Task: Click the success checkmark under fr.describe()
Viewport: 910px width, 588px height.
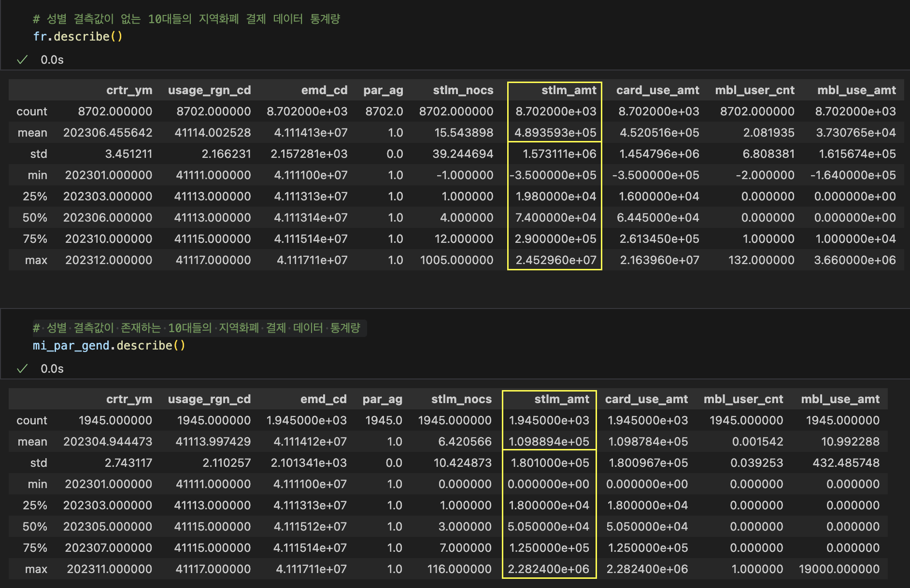Action: (22, 60)
